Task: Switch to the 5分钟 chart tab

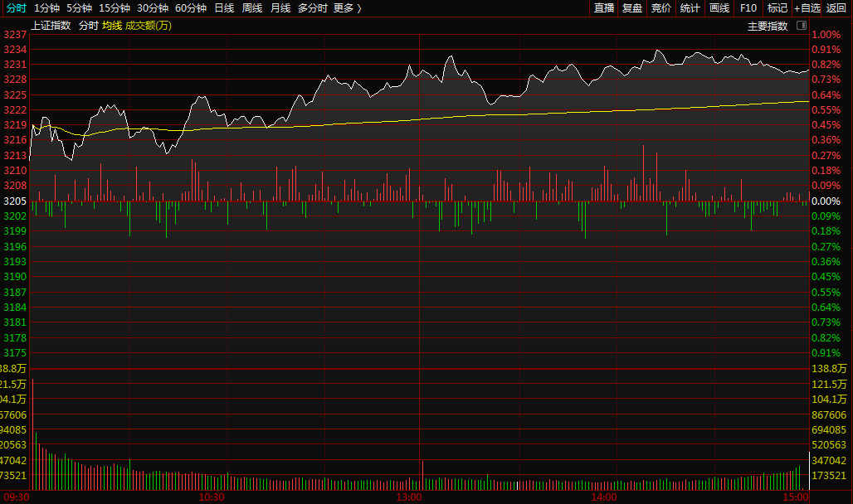Action: [79, 7]
